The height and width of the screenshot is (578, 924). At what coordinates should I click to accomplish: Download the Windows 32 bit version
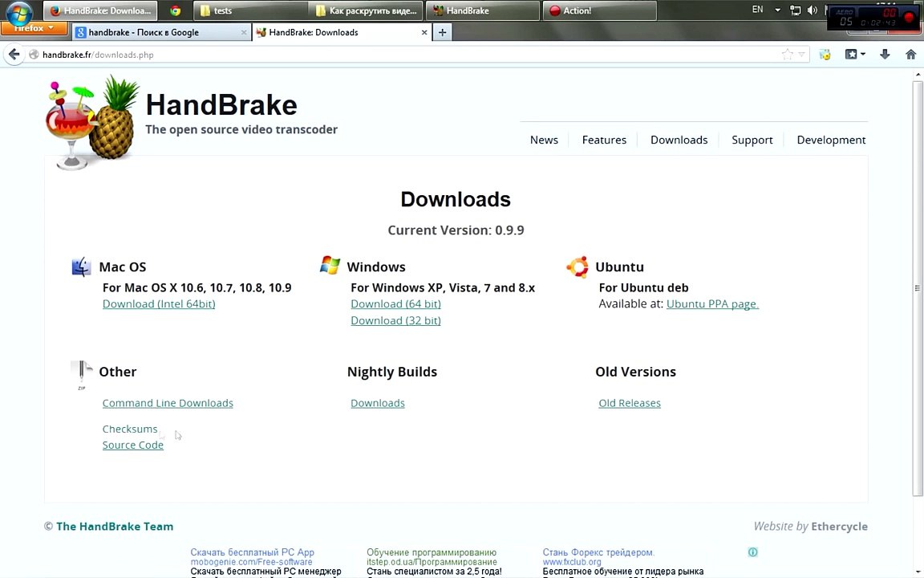[x=395, y=320]
